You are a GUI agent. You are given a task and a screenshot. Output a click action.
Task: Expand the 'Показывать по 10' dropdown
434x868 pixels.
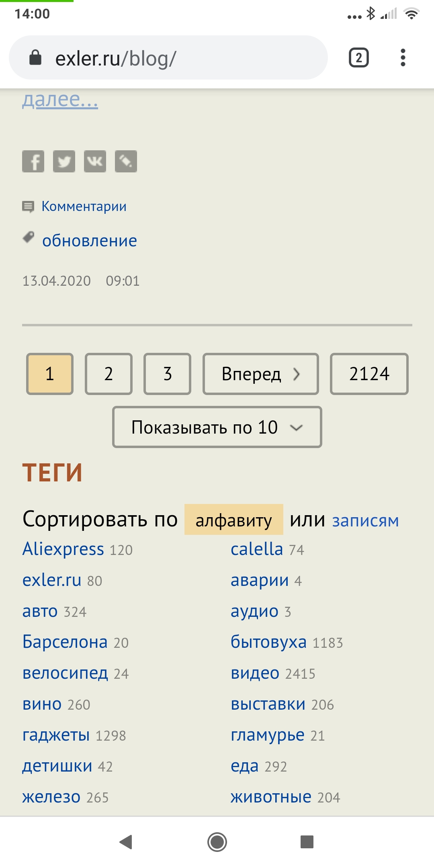pyautogui.click(x=217, y=427)
